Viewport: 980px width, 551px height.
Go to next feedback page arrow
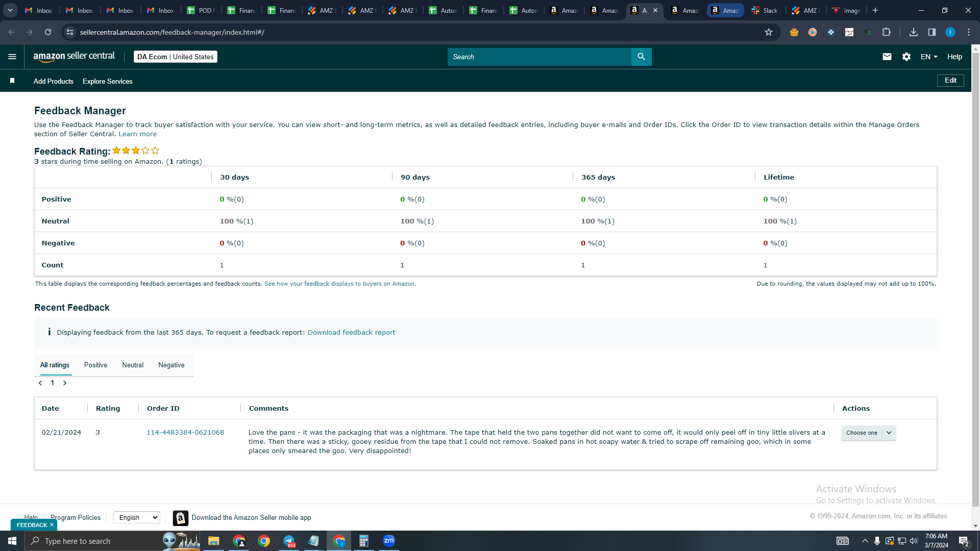(65, 383)
